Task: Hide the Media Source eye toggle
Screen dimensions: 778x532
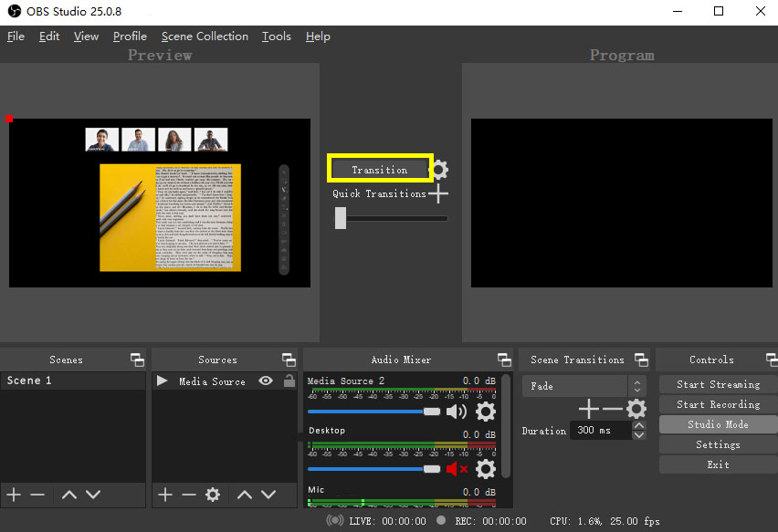Action: pos(266,381)
